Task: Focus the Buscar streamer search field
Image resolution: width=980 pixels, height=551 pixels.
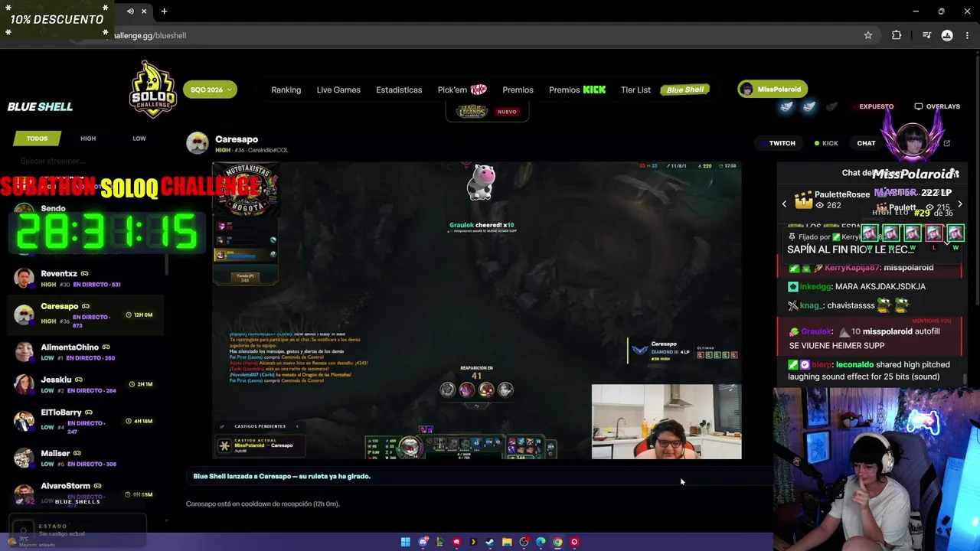Action: coord(86,161)
